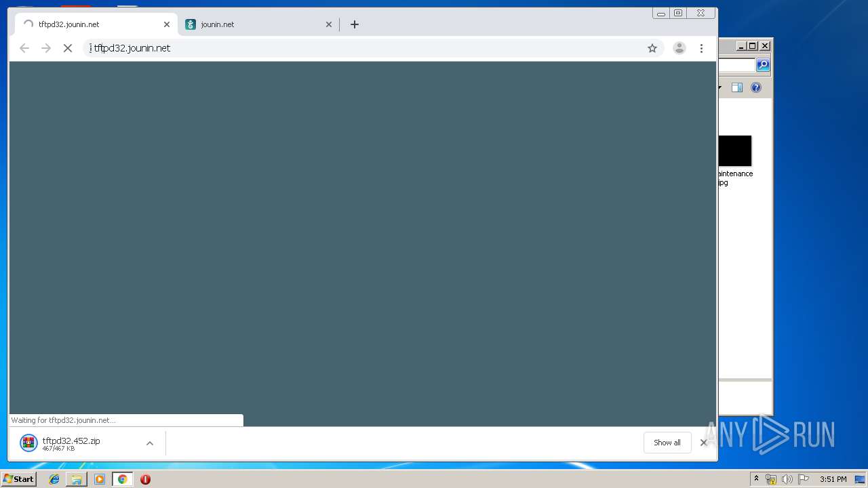Open the Chrome profile avatar menu
Image resolution: width=868 pixels, height=488 pixels.
click(679, 48)
